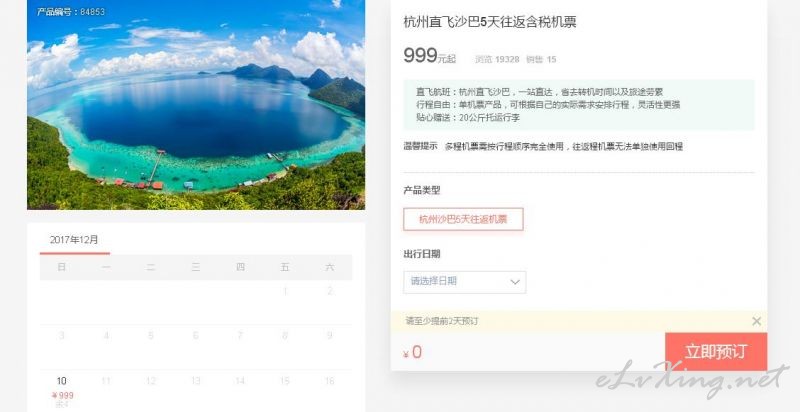Select December 3 in the calendar
The height and width of the screenshot is (412, 800).
click(62, 336)
